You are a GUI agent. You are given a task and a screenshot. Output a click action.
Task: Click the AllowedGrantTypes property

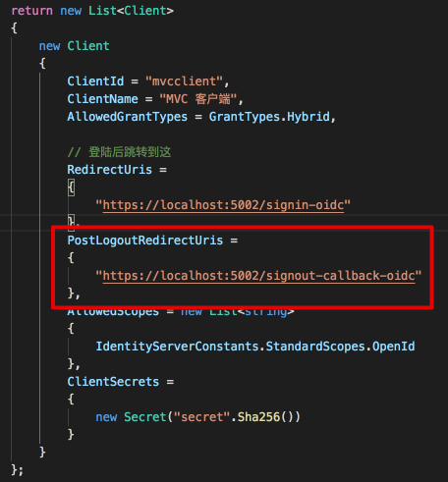(x=127, y=117)
